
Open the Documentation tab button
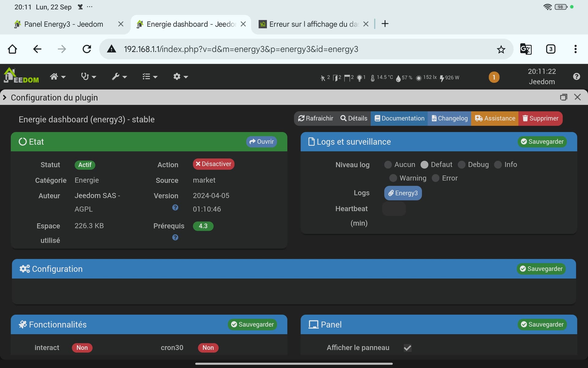399,118
